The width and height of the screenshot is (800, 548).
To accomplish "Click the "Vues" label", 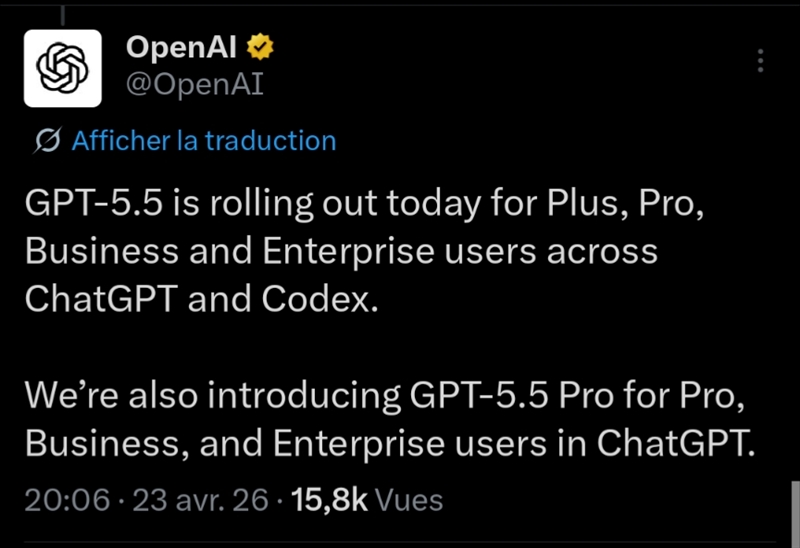I will pyautogui.click(x=410, y=500).
